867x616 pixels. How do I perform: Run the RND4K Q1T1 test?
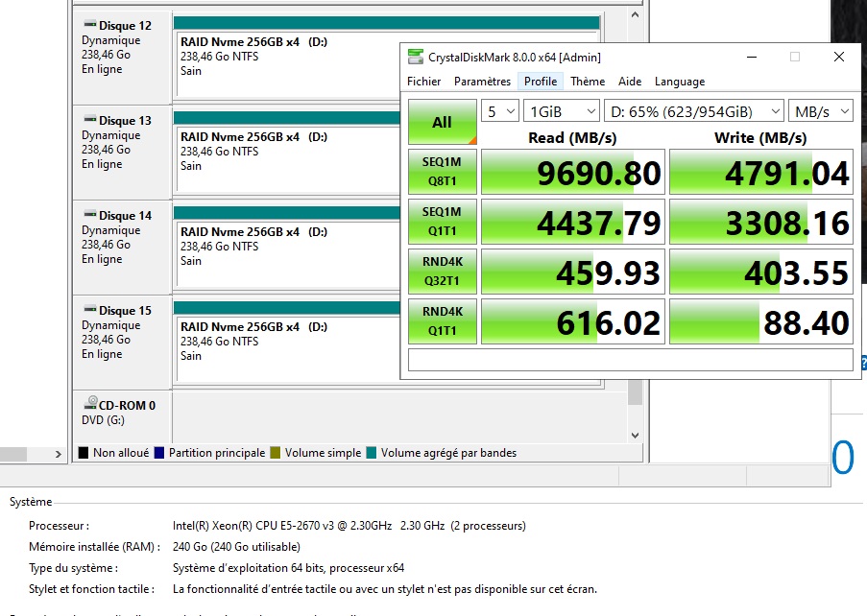tap(443, 321)
